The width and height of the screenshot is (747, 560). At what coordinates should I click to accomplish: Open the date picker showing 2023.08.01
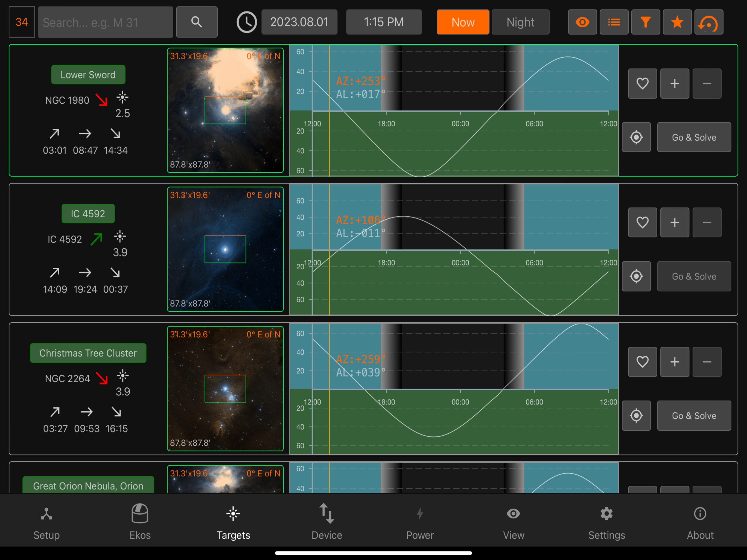299,22
